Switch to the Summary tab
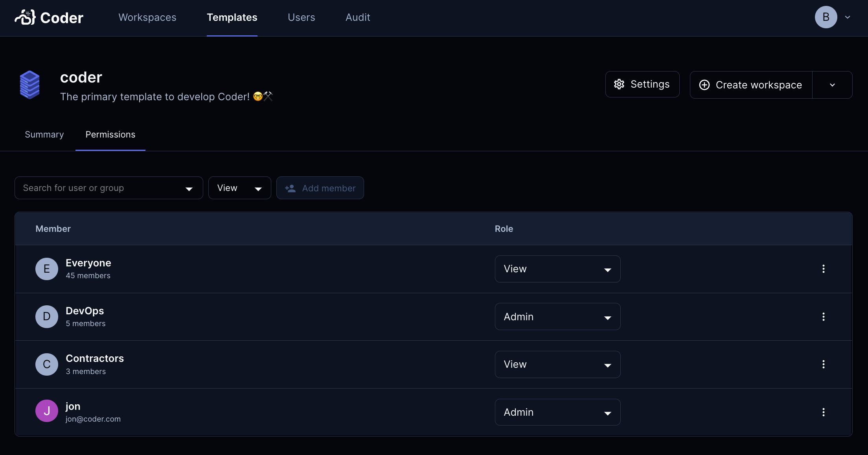This screenshot has width=868, height=455. click(44, 135)
